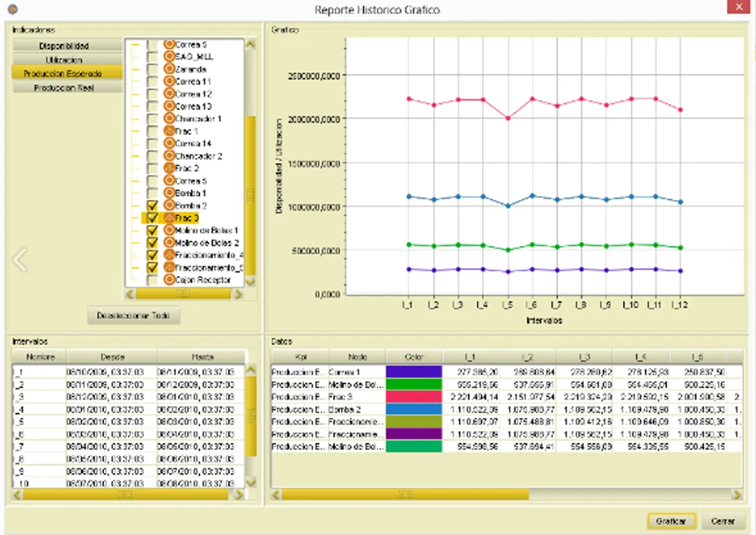Click the application icon in title bar
This screenshot has width=756, height=535.
click(x=13, y=9)
